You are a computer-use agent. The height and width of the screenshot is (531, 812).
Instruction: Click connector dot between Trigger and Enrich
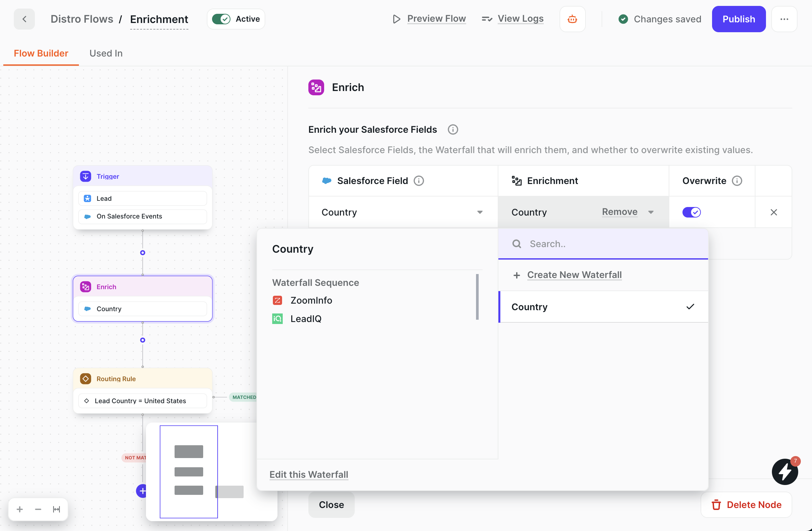pyautogui.click(x=143, y=253)
